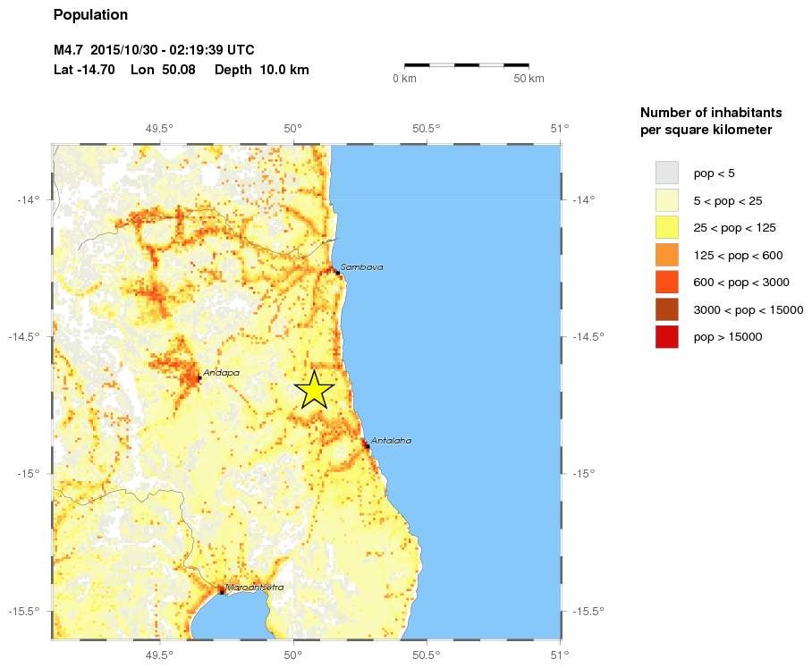Click the 'Depth 10.0 km' value

262,70
